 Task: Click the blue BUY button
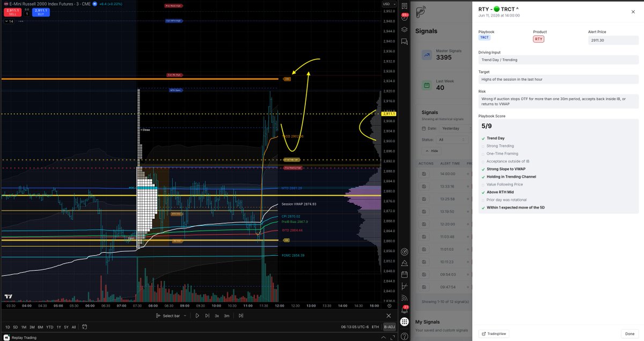[41, 11]
